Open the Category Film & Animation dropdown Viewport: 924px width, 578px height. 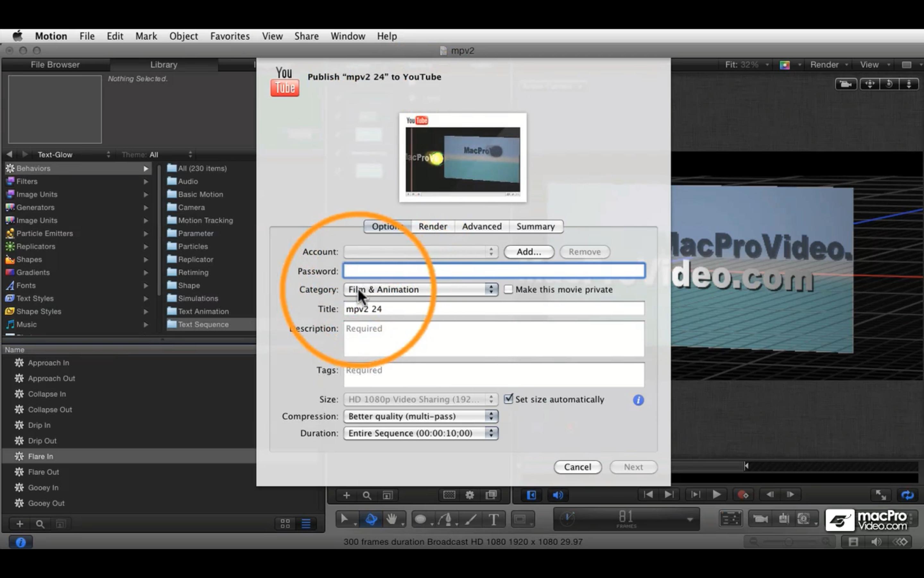[x=421, y=289]
